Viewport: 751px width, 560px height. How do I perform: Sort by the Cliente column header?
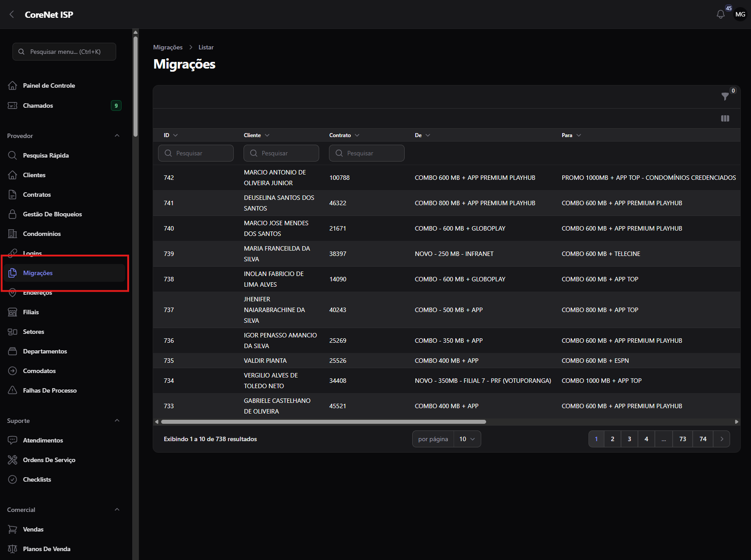(256, 135)
